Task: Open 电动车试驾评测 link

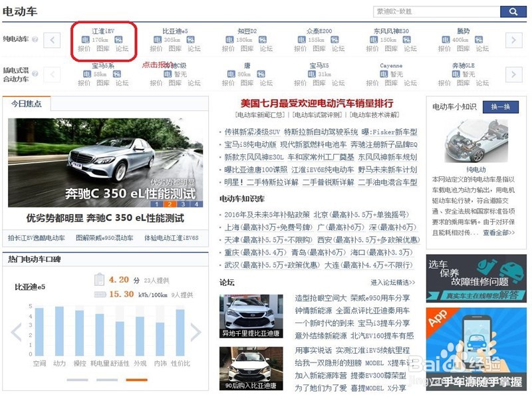Action: [x=317, y=115]
